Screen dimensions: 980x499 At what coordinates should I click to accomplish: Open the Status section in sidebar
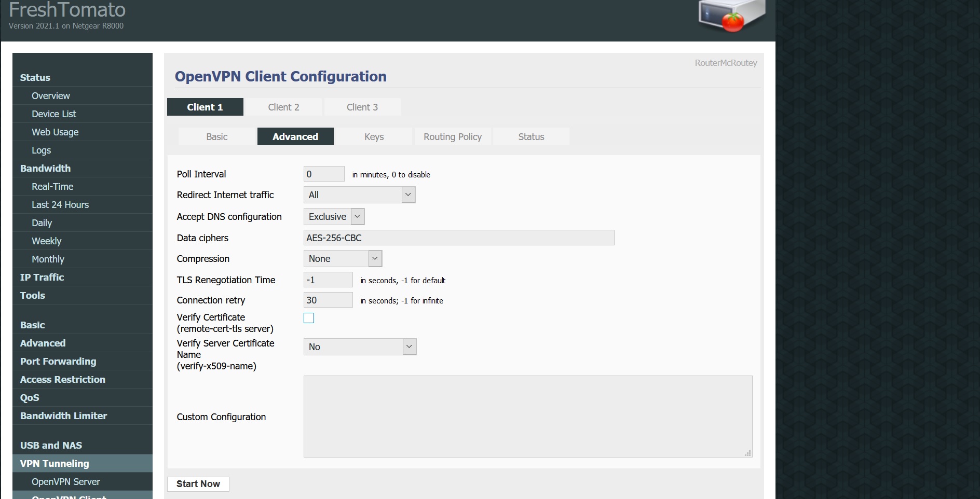pos(83,77)
